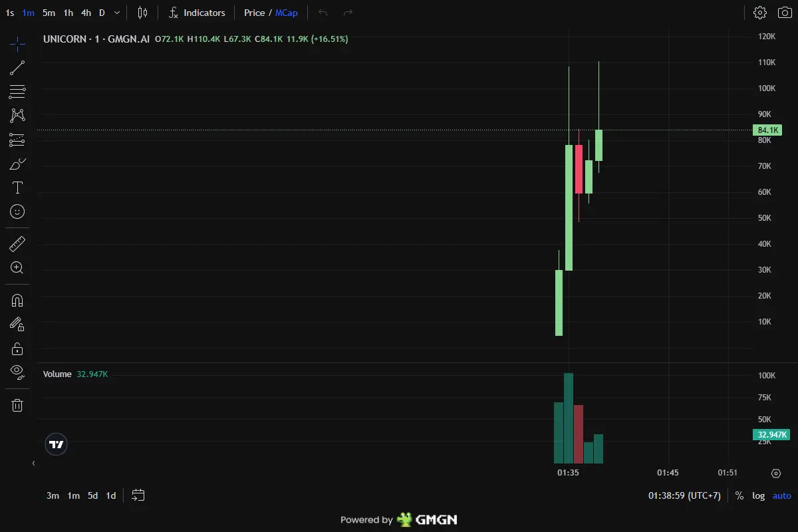Screen dimensions: 798x532
Task: Open the Fibonacci retracement tools
Action: click(x=17, y=92)
